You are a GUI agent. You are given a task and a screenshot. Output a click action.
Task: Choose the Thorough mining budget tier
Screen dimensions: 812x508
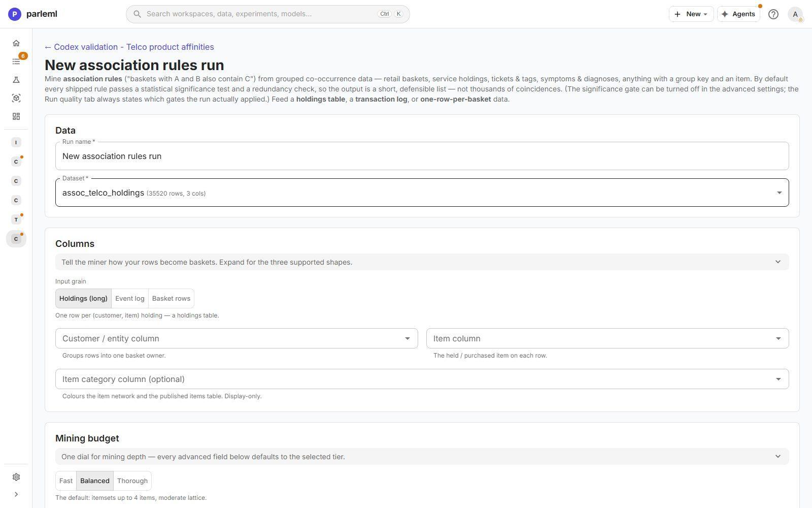click(x=132, y=481)
